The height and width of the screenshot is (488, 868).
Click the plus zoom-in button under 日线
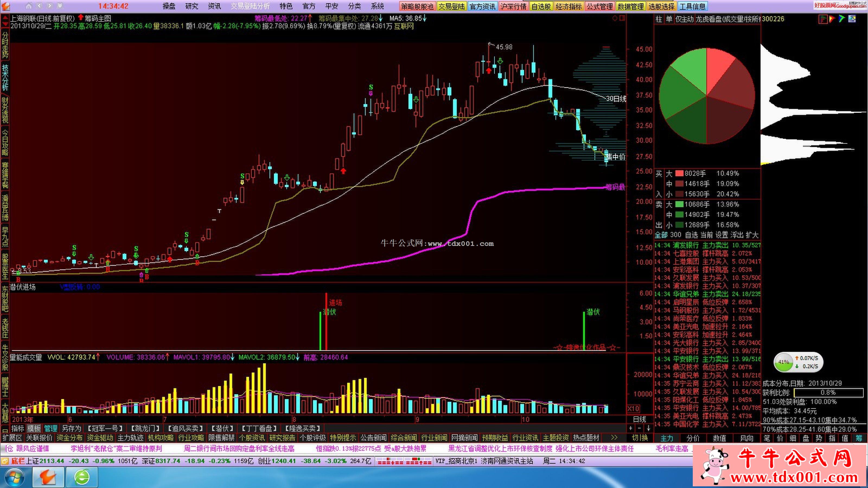coord(630,428)
